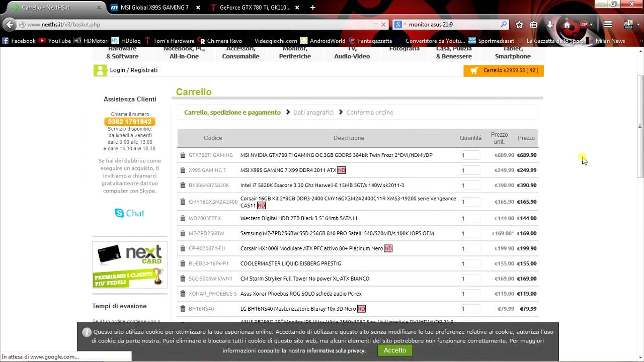Image resolution: width=644 pixels, height=362 pixels.
Task: Click Login / Registrati link
Action: pos(134,70)
